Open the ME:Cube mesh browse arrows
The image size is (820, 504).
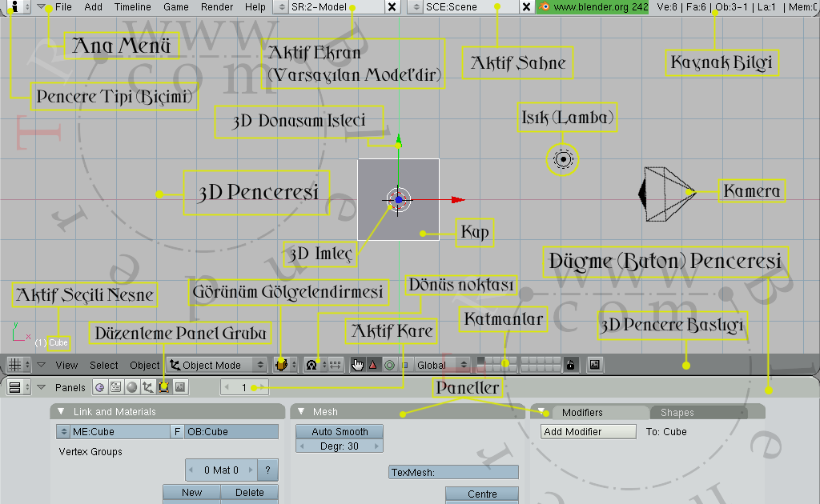[x=64, y=431]
